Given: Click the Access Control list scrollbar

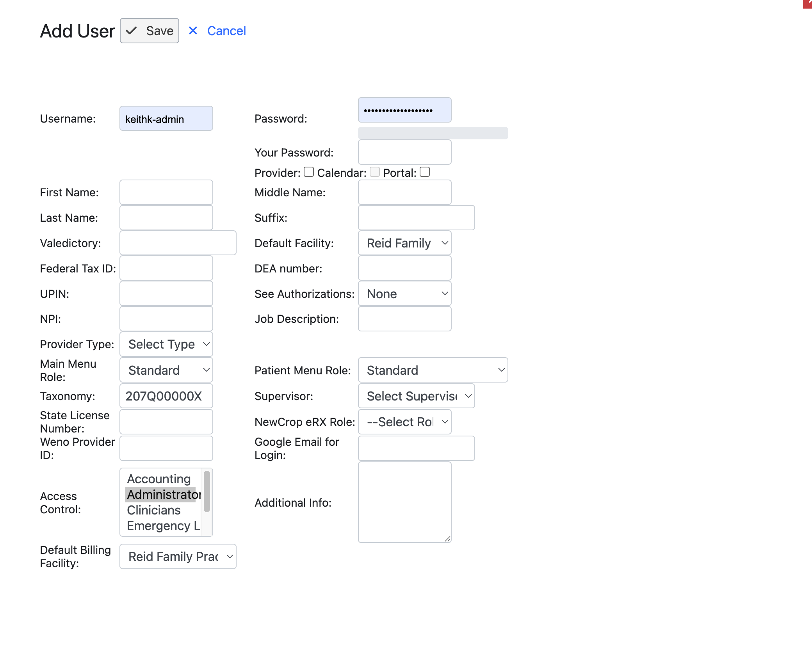Looking at the screenshot, I should point(207,492).
